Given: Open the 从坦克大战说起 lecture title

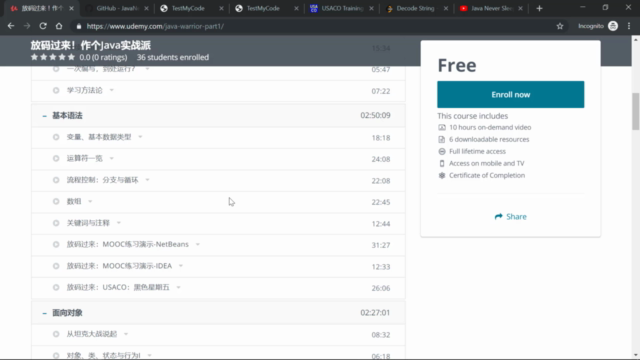Looking at the screenshot, I should 92,334.
